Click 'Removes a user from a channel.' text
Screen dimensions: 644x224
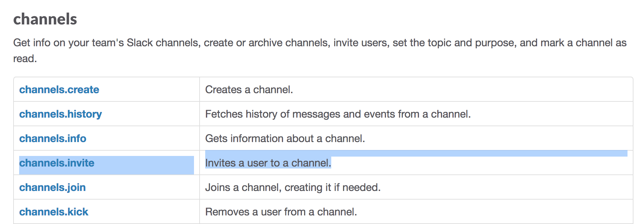(x=281, y=212)
